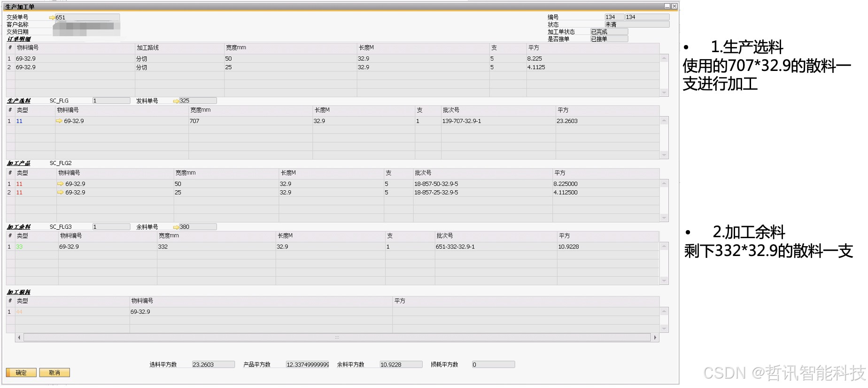
Task: Select type cell 11 in 生产选料 row
Action: point(35,121)
